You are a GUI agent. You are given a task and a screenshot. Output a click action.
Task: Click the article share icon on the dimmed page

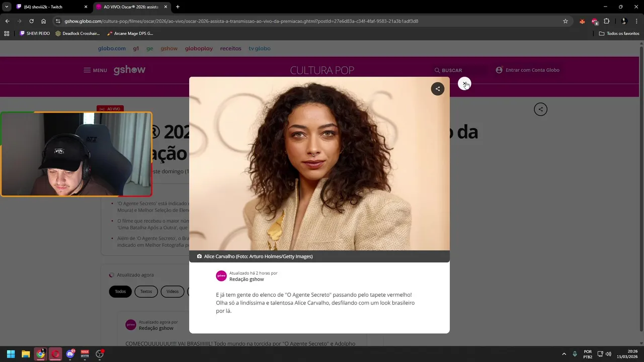pos(540,109)
